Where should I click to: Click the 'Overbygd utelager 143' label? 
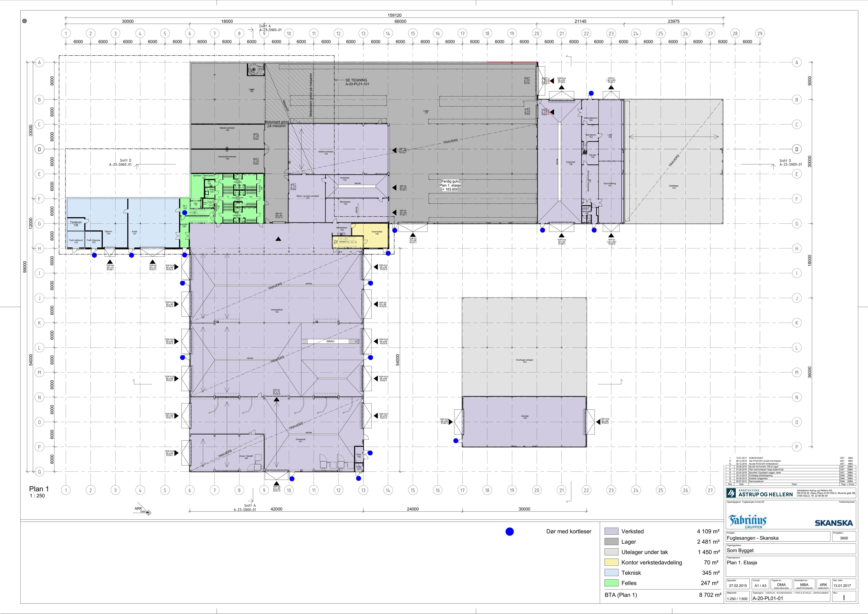pyautogui.click(x=525, y=361)
